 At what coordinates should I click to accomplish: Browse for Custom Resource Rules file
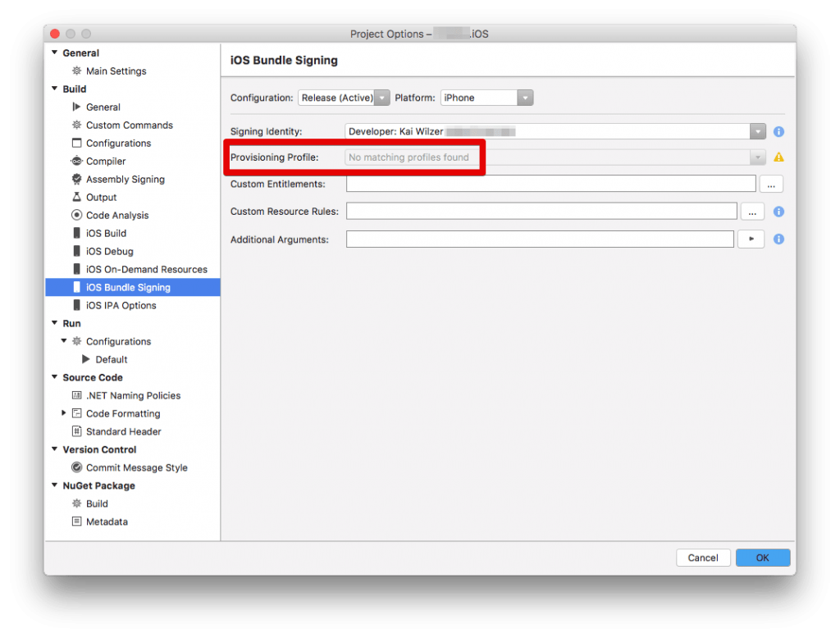pyautogui.click(x=752, y=212)
